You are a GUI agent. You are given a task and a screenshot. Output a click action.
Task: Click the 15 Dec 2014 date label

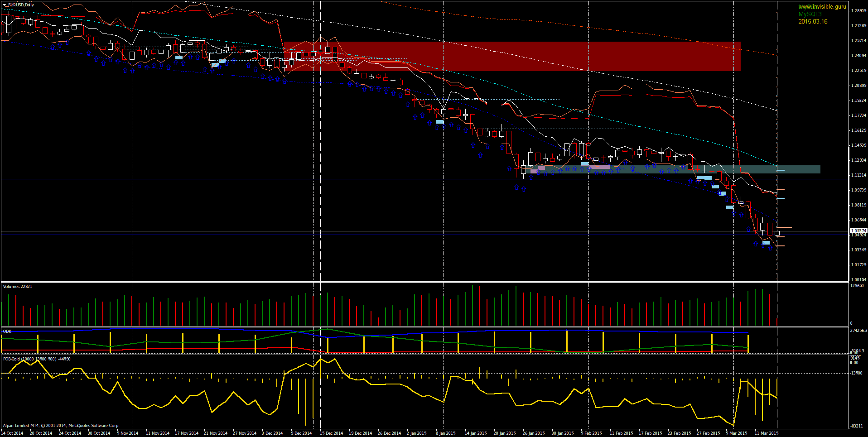[x=331, y=433]
